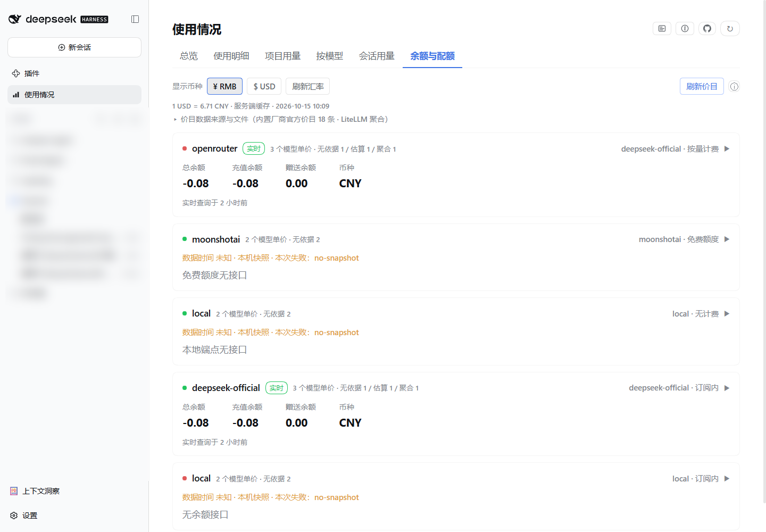Click 免费额度无接口 text
This screenshot has width=766, height=532.
point(215,276)
